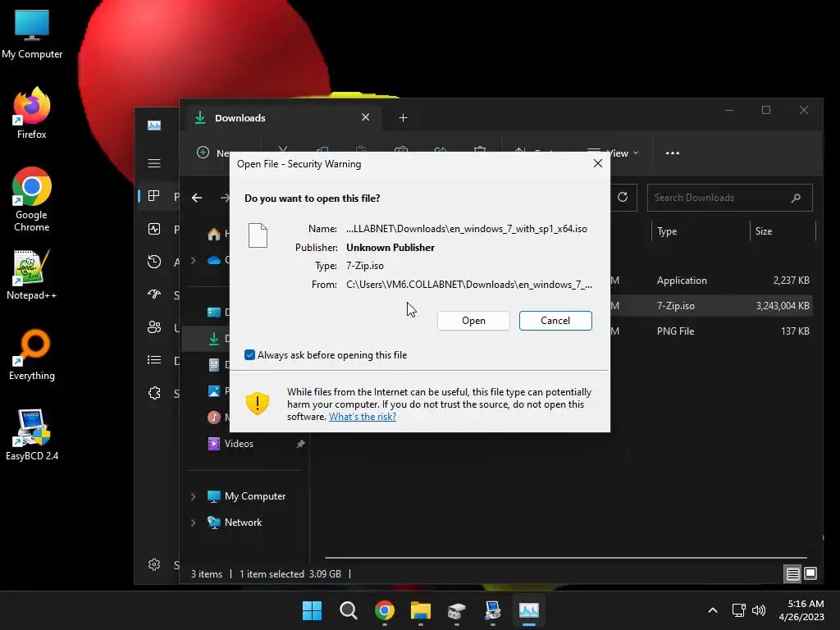Select App history icon in Task Manager

point(154,262)
